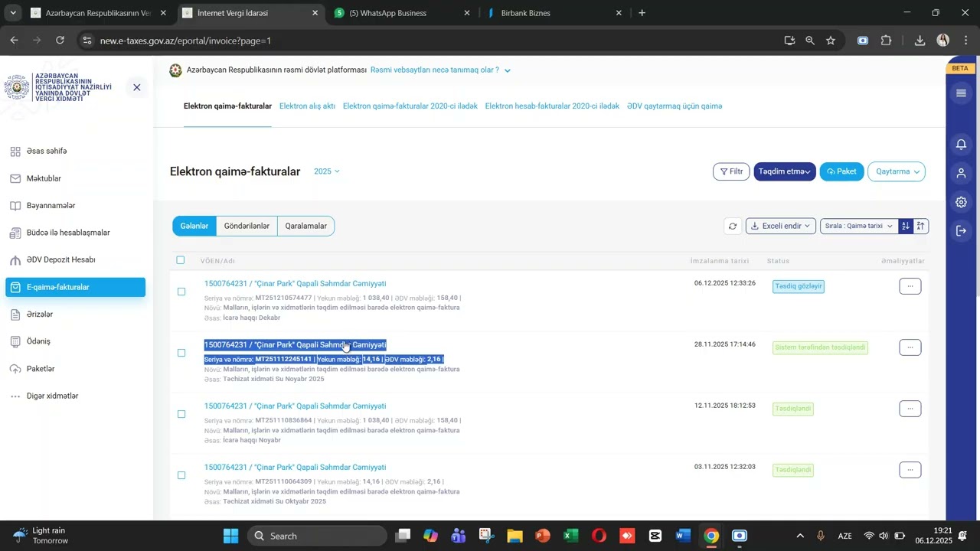Image resolution: width=980 pixels, height=551 pixels.
Task: Check the invoice MT251112245141 row checkbox
Action: click(181, 353)
